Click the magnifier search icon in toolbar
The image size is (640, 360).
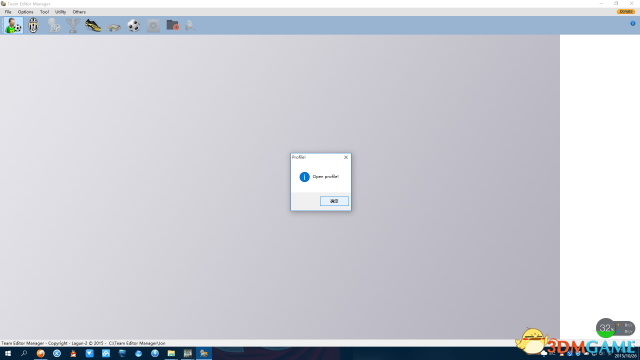(190, 26)
